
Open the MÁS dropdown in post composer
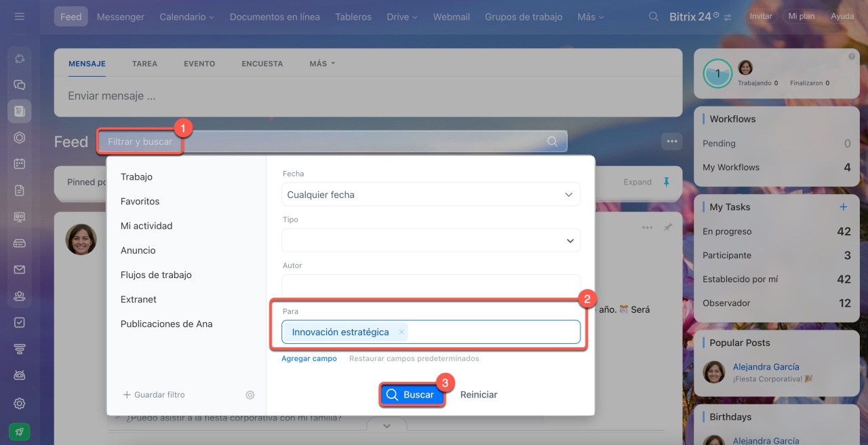coord(322,64)
